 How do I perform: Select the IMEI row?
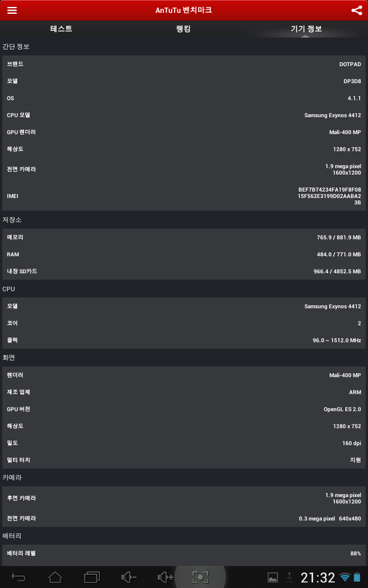click(x=184, y=196)
